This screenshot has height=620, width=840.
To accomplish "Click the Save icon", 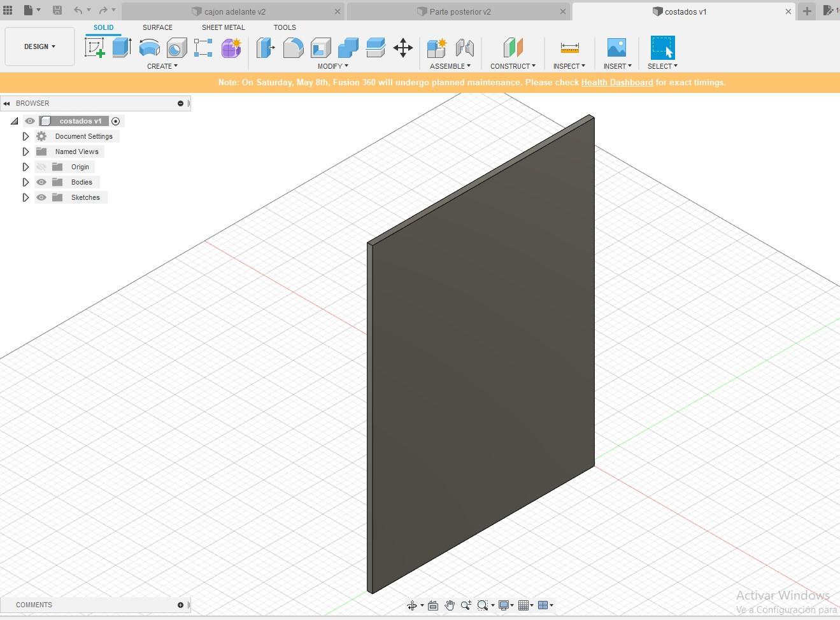I will tap(57, 10).
